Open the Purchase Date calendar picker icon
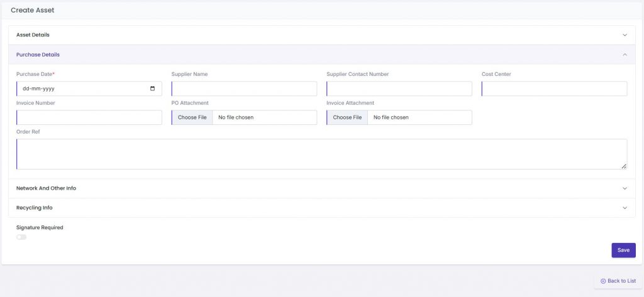The width and height of the screenshot is (644, 297). click(x=152, y=89)
